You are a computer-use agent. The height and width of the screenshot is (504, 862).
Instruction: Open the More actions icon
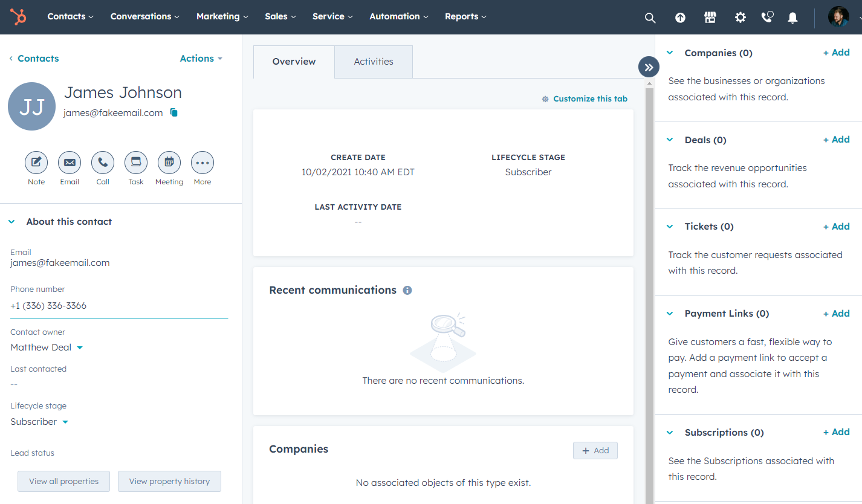pyautogui.click(x=202, y=163)
